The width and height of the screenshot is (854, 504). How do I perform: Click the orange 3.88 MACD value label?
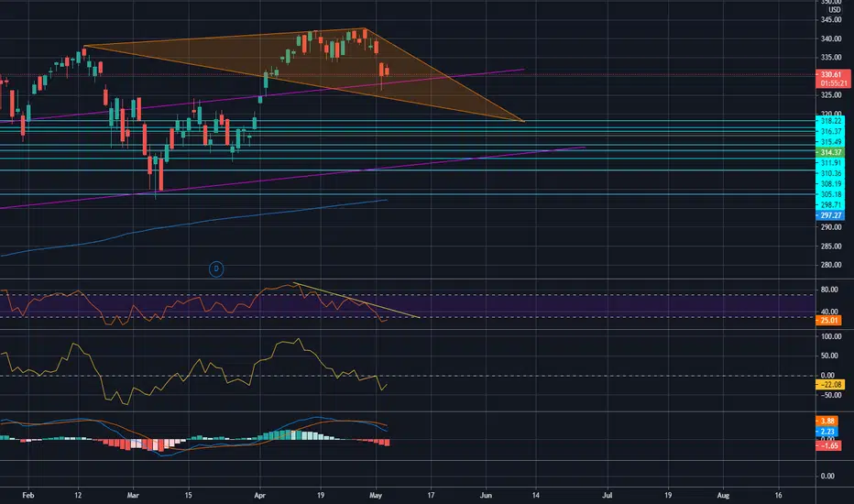827,422
